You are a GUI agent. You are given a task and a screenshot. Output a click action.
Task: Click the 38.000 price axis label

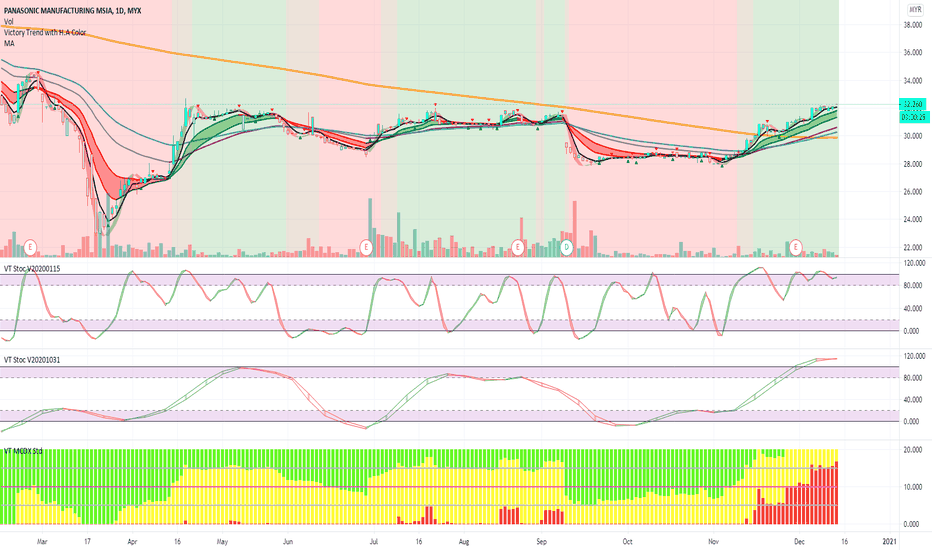coord(912,25)
